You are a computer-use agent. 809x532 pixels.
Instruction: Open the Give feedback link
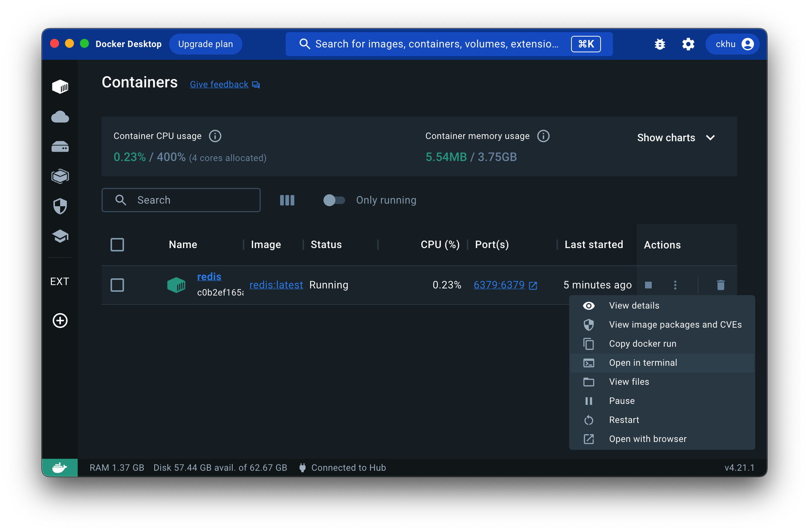(224, 84)
